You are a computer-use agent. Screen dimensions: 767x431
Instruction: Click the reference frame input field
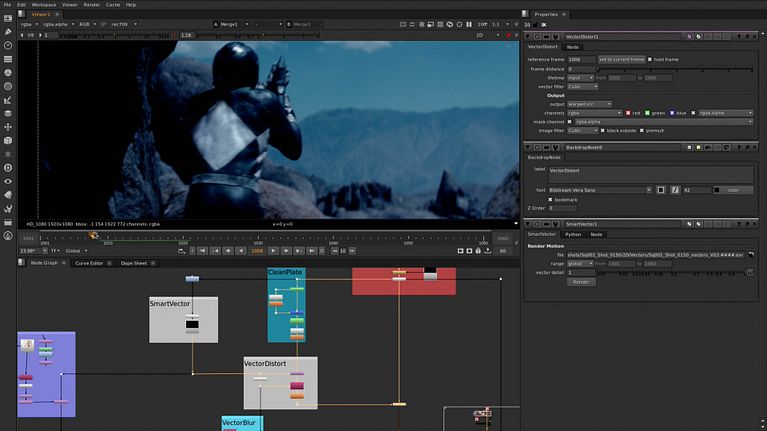click(x=581, y=59)
